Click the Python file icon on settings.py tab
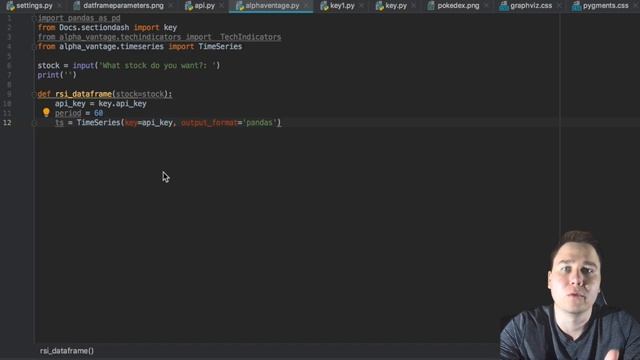Viewport: 640px width, 360px height. tap(11, 6)
